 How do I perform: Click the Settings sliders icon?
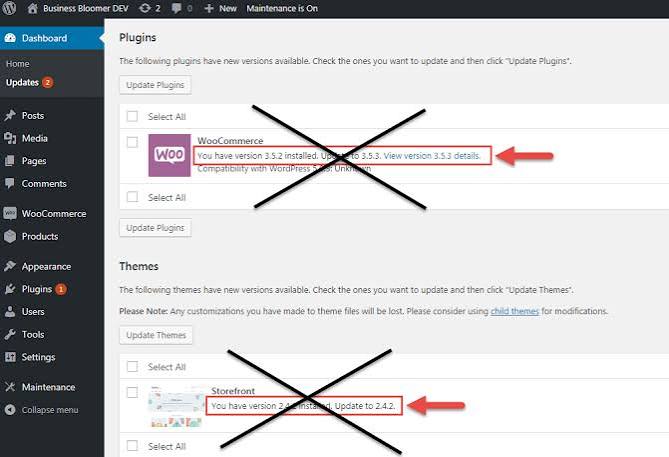(x=10, y=357)
